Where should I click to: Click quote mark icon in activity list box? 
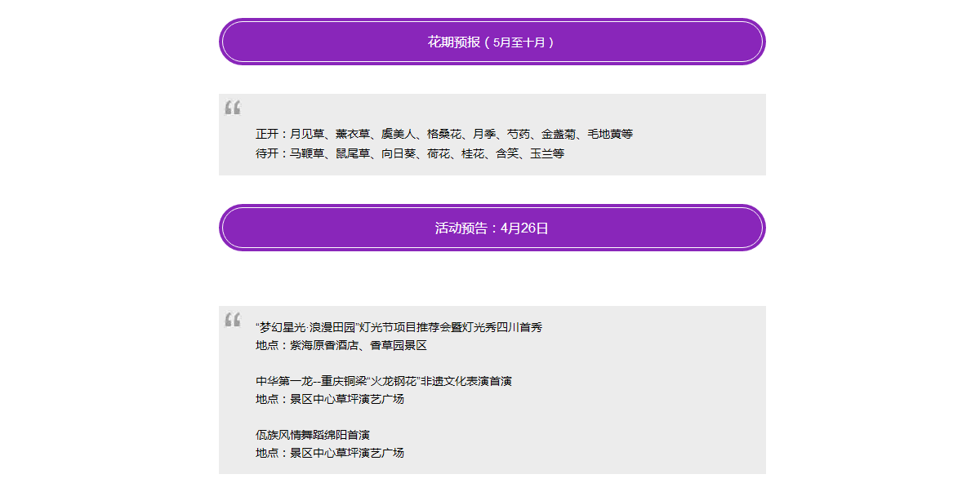coord(233,320)
